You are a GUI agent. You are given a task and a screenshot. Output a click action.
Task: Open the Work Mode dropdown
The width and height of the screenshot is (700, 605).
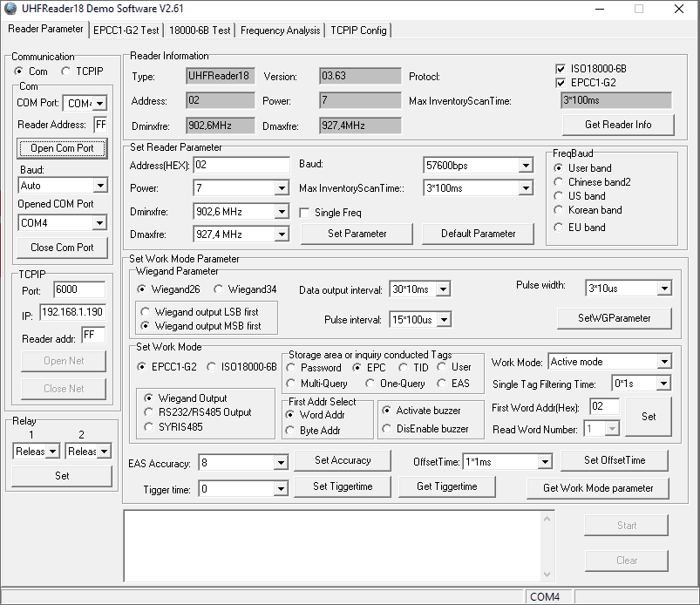pos(663,362)
